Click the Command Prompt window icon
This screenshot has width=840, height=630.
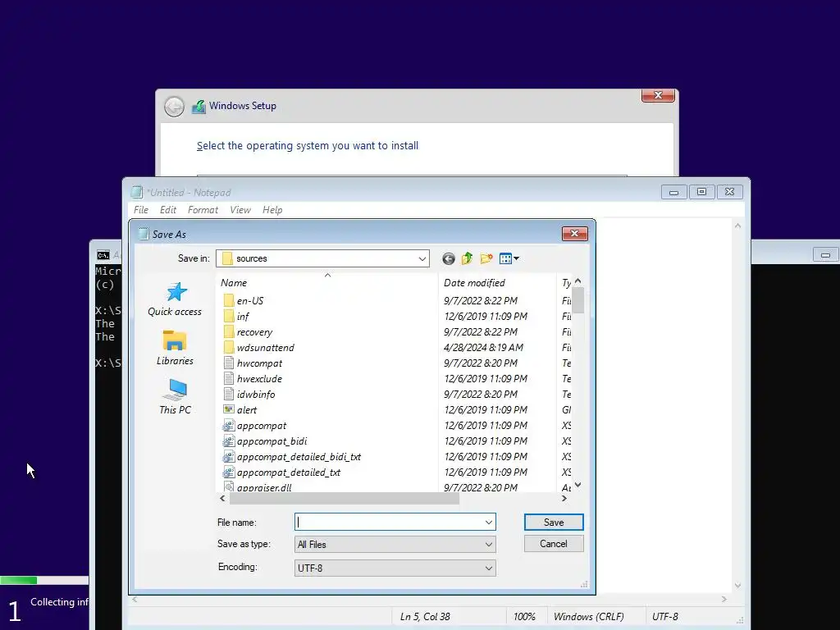[103, 255]
